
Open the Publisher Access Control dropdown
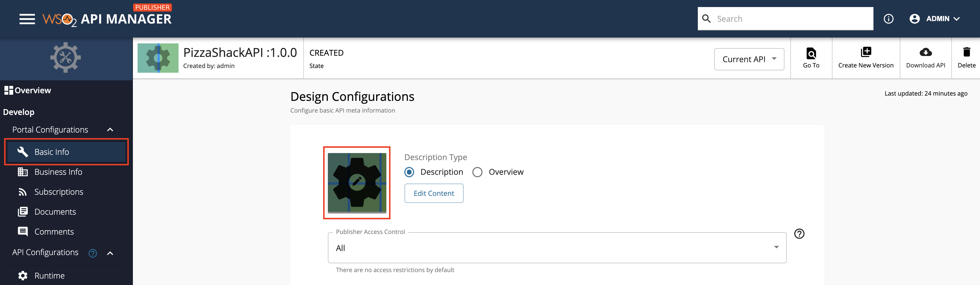coord(557,248)
